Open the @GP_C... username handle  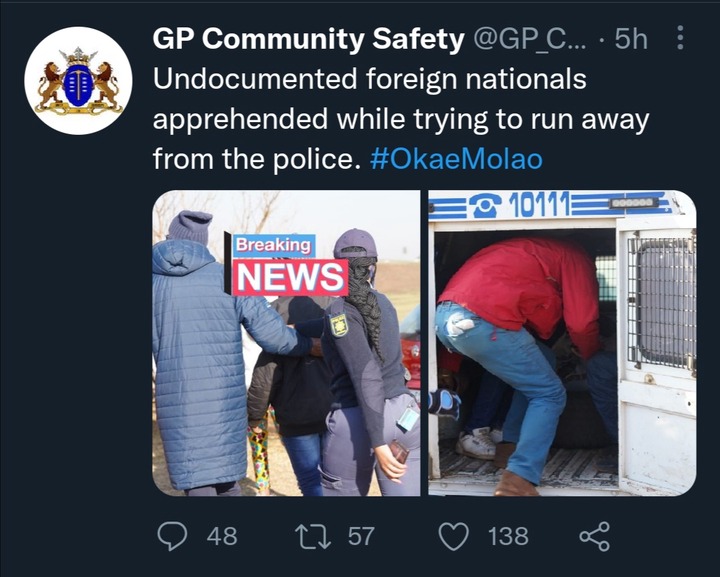[529, 39]
